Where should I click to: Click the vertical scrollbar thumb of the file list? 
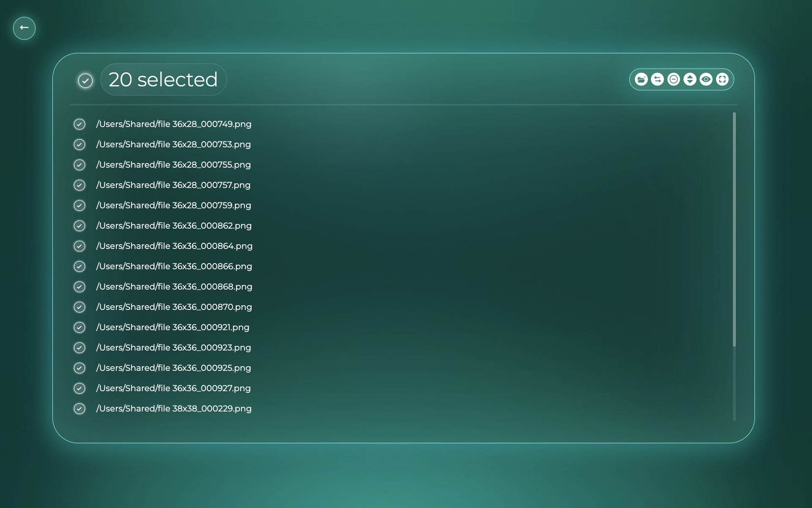pyautogui.click(x=734, y=229)
